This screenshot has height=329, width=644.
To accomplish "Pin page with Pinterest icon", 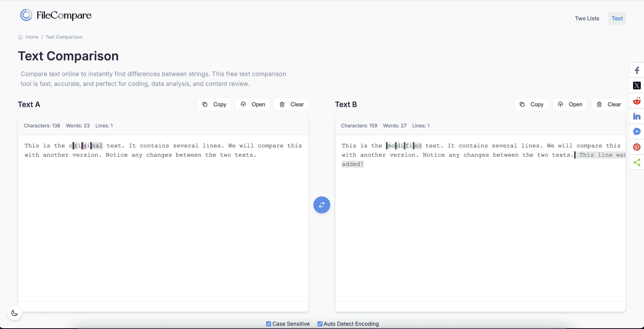I will (637, 147).
